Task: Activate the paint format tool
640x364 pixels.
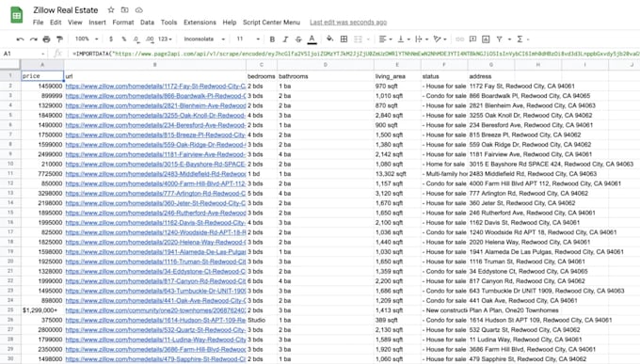Action: (x=59, y=40)
